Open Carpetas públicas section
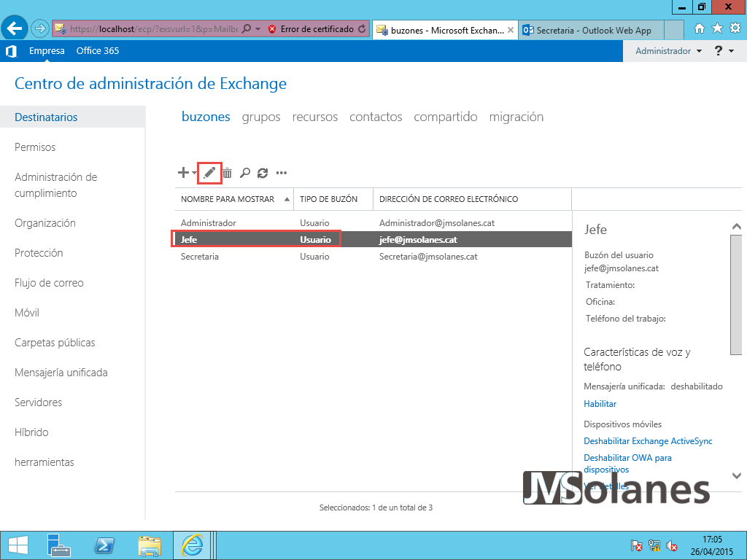The width and height of the screenshot is (747, 560). [x=55, y=343]
